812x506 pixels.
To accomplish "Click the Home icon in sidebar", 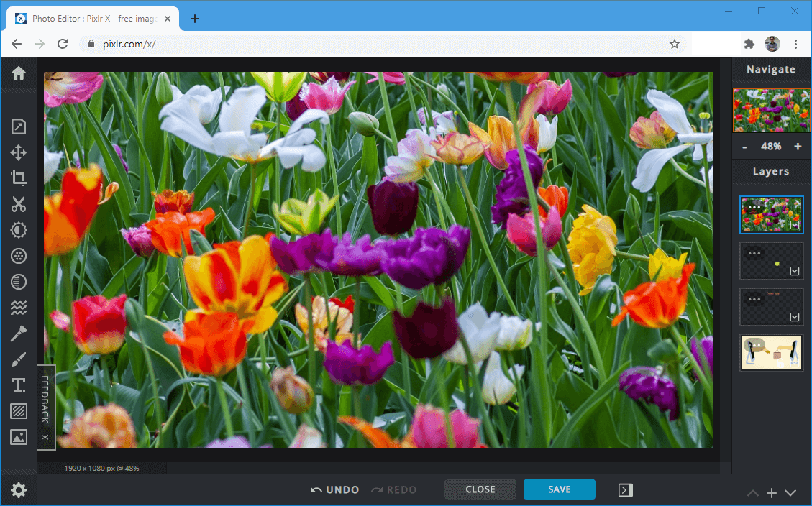I will tap(18, 73).
